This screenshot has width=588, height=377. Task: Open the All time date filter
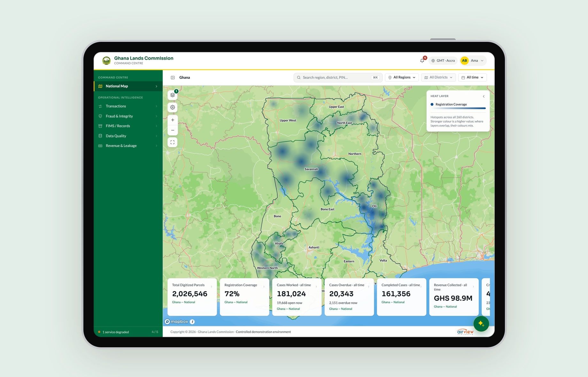coord(472,77)
